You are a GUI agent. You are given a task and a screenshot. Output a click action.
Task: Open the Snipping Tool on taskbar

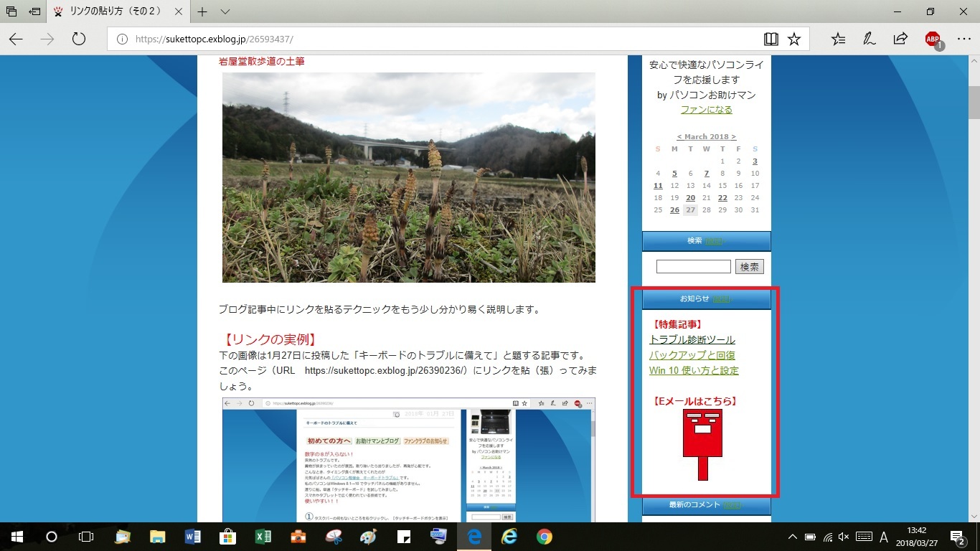[x=334, y=537]
